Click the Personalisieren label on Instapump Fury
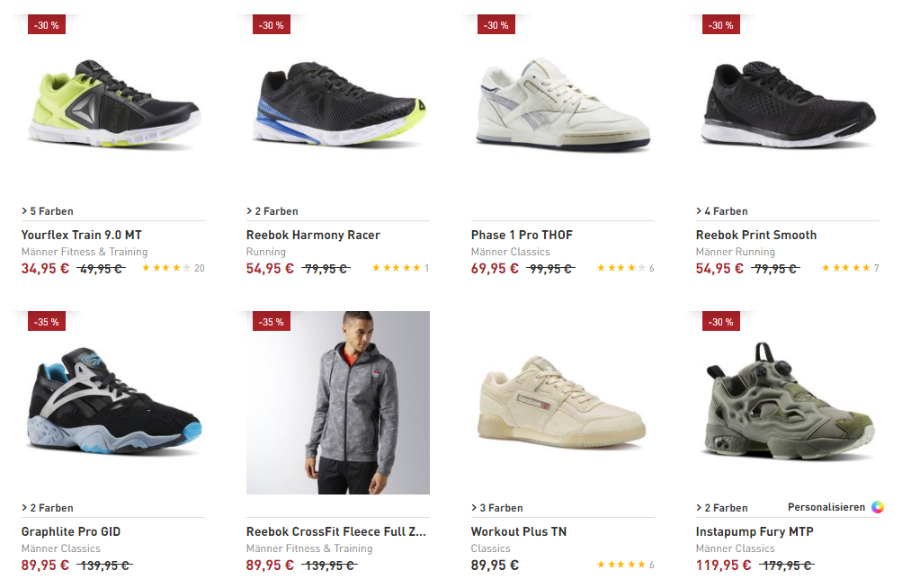This screenshot has width=911, height=588. pyautogui.click(x=826, y=507)
